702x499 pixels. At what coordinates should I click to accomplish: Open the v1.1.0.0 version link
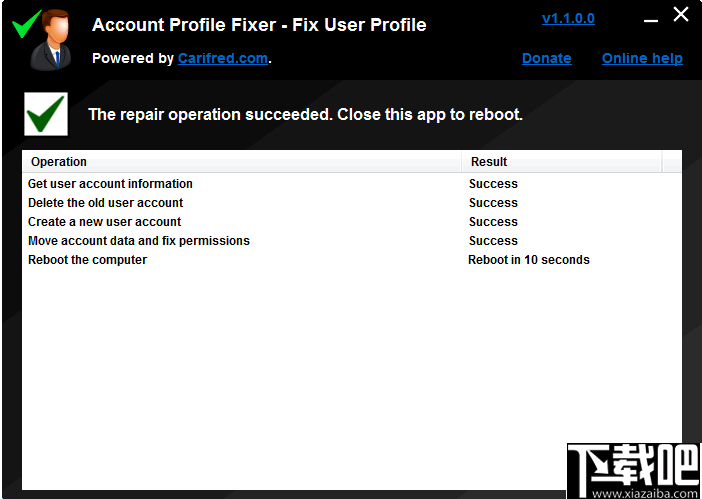click(568, 18)
